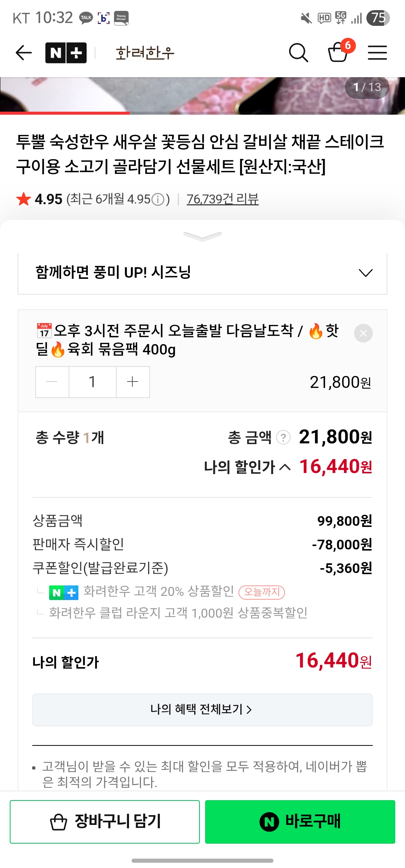Open the Naver Plus store logo
Viewport: 405px width, 868px height.
click(x=66, y=53)
